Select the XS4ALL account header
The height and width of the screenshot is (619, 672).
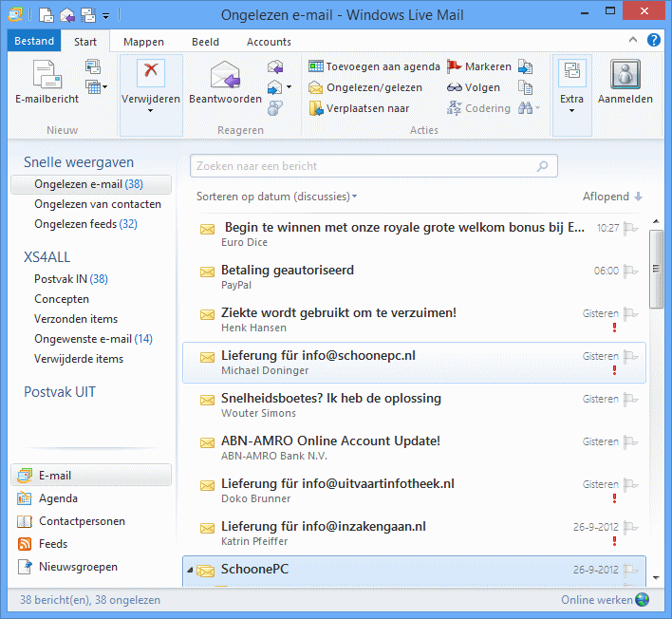[x=47, y=257]
